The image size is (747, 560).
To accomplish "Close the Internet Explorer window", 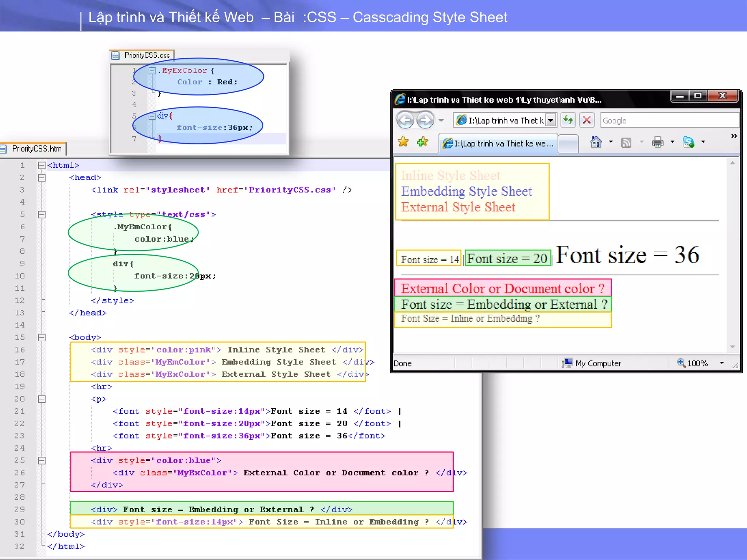I will [x=723, y=96].
